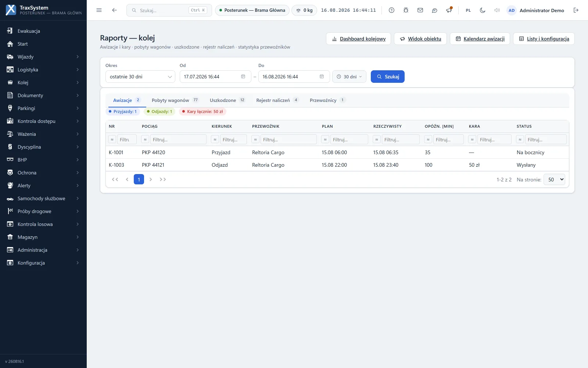Click the logout icon
This screenshot has height=368, width=588.
[576, 10]
